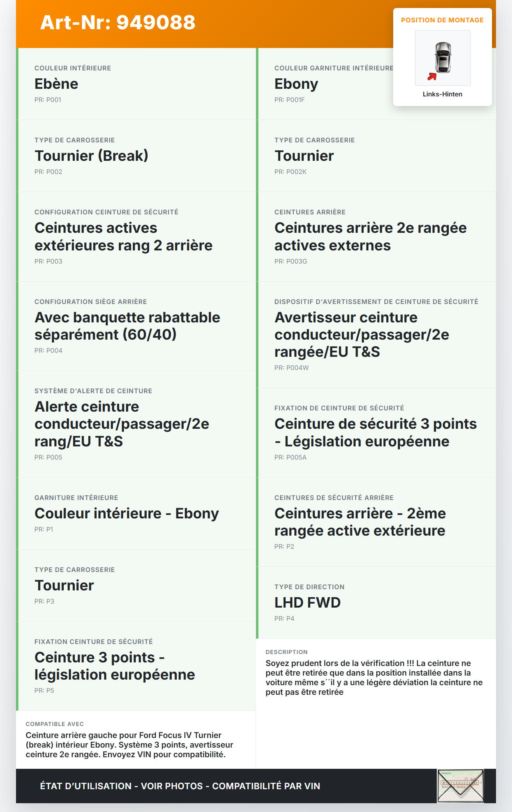Click Ceintures actives extérieures rang 2 arrière

coord(123,236)
